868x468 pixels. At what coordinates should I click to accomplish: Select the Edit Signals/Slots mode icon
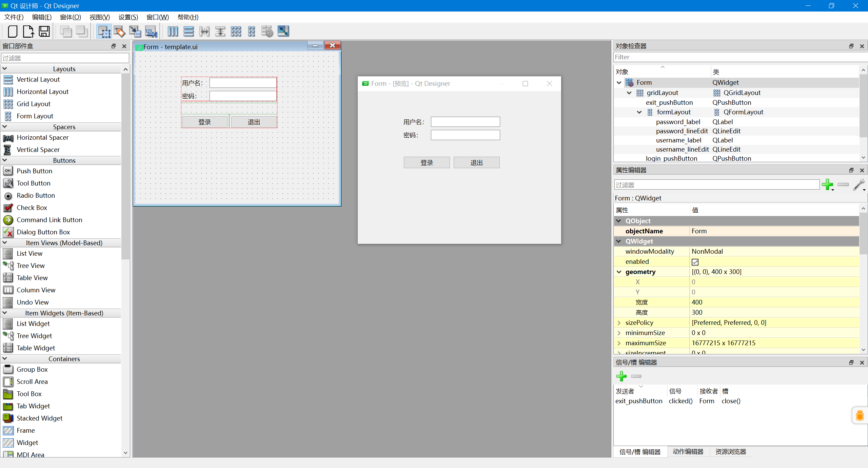pos(119,32)
